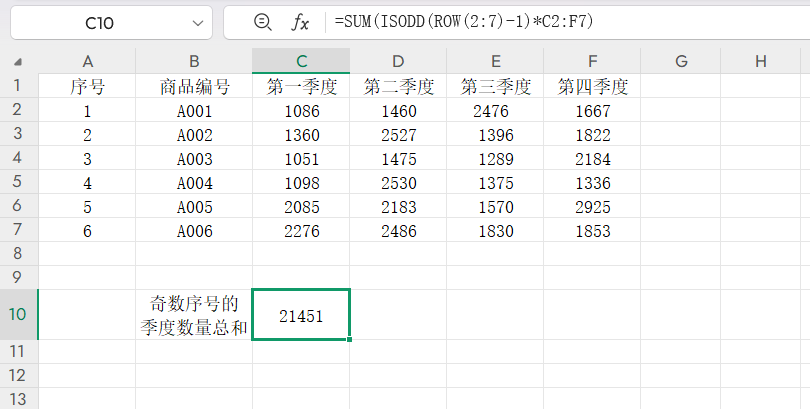Viewport: 810px width, 409px height.
Task: Select the cell with value 2530
Action: (399, 183)
